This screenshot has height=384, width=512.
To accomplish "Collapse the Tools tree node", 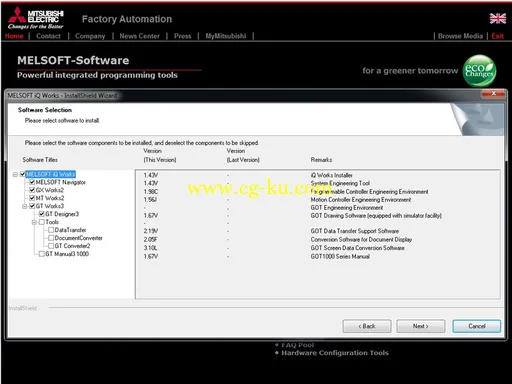I will coord(34,222).
